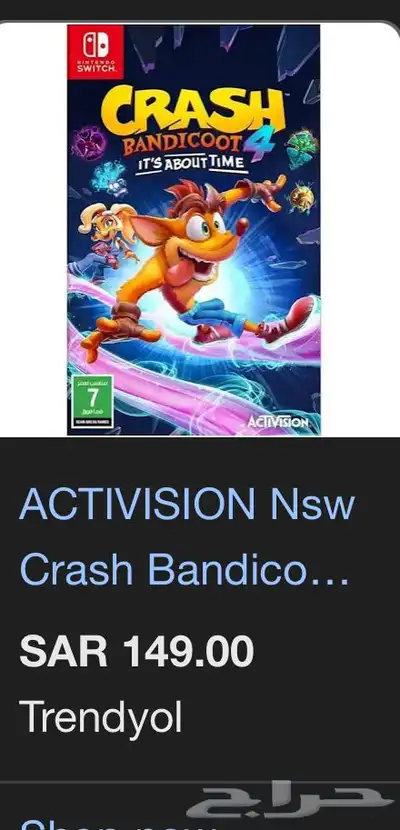Click the blue ice mask icon
This screenshot has height=830, width=400.
pos(110,180)
